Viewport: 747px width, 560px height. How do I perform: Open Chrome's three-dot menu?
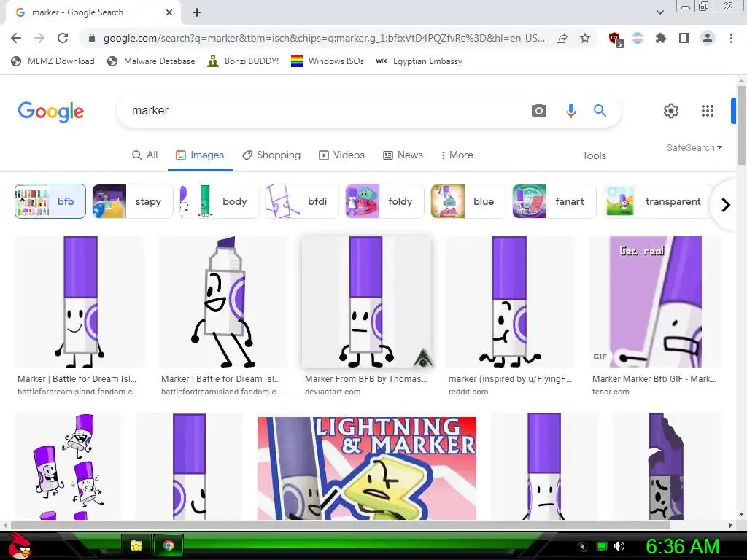coord(731,38)
